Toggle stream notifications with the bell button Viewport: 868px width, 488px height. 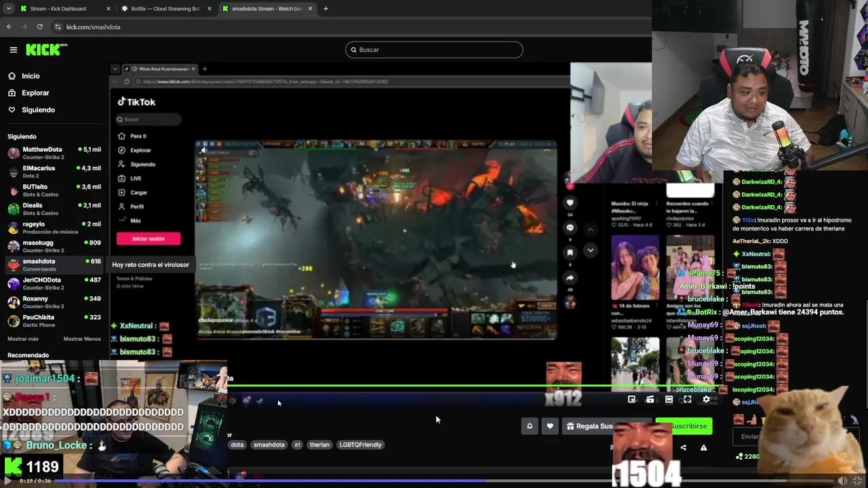pyautogui.click(x=530, y=426)
